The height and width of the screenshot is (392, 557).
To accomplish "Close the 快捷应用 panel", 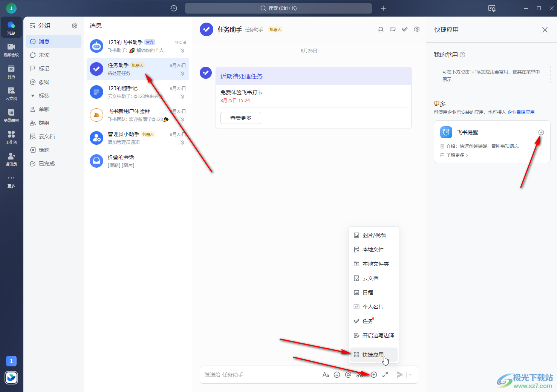I will 545,30.
